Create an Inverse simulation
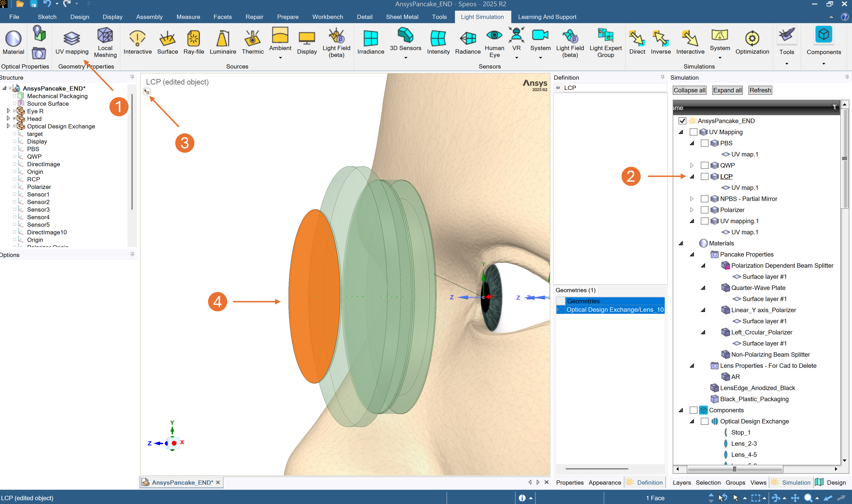The width and height of the screenshot is (852, 504). [x=660, y=42]
